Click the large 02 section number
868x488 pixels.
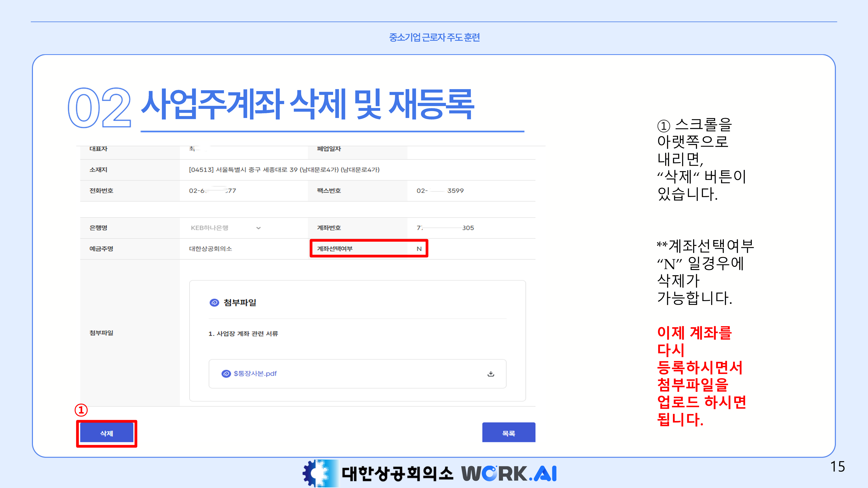(x=99, y=108)
